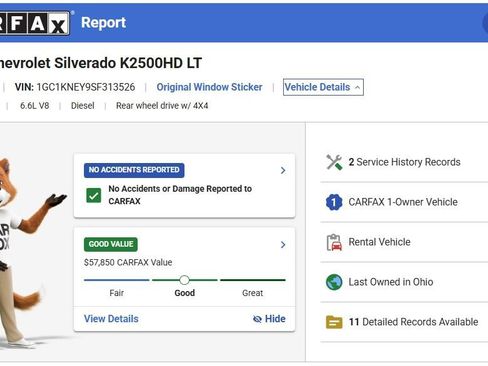Open the View Details link
This screenshot has height=366, width=488.
pos(111,319)
